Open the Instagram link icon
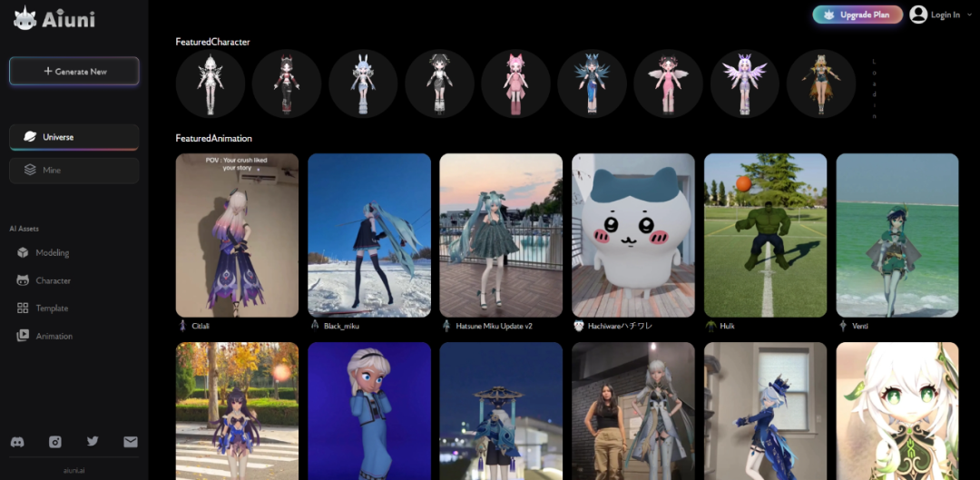 pos(55,442)
